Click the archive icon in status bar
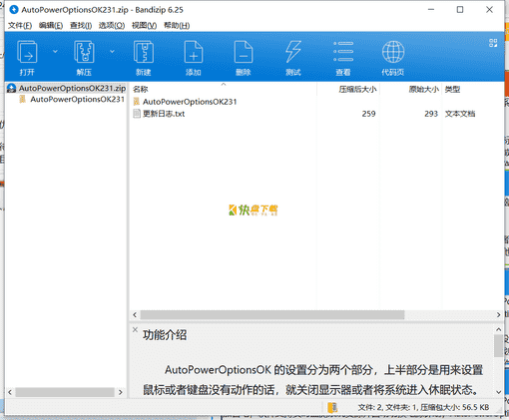The height and width of the screenshot is (420, 509). 332,407
